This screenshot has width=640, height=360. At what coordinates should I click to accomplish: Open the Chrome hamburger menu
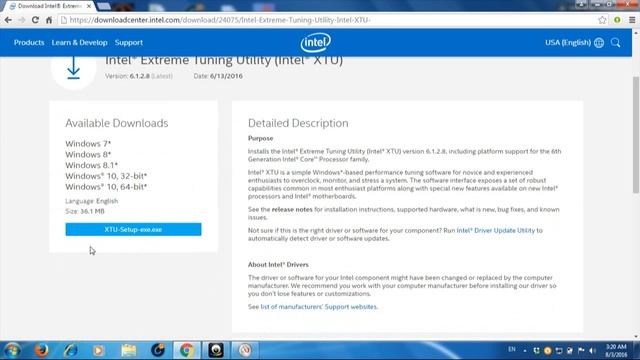pos(632,20)
